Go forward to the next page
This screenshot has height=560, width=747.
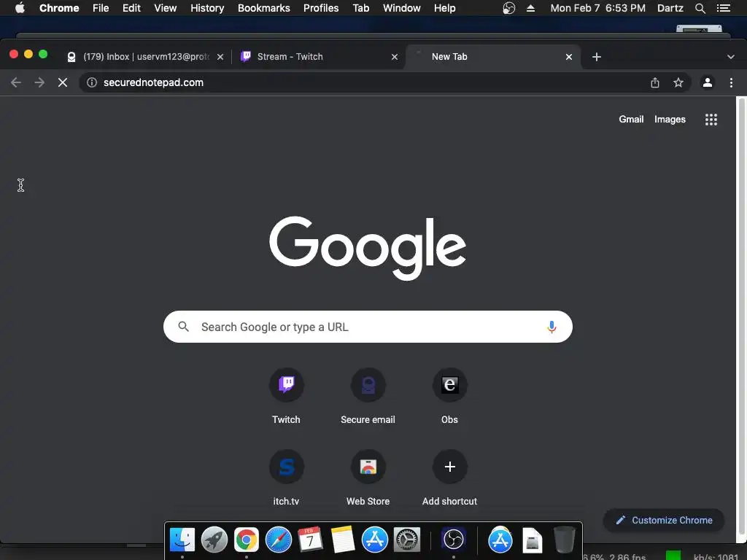click(x=39, y=82)
